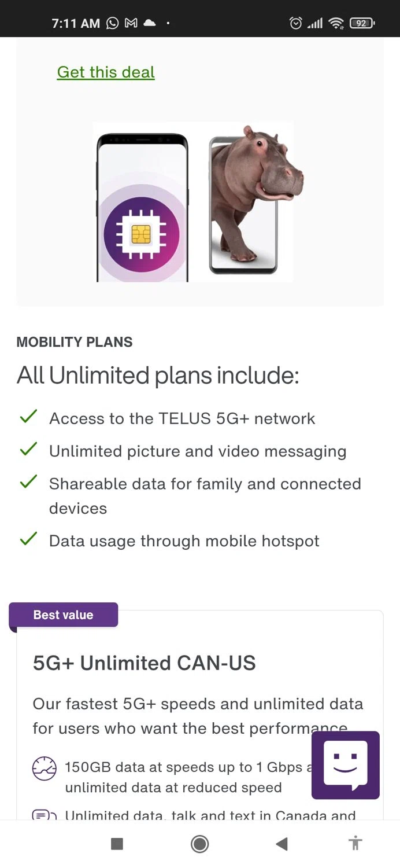Viewport: 400px width, 868px height.
Task: Tap the alarm clock status icon
Action: click(x=295, y=23)
